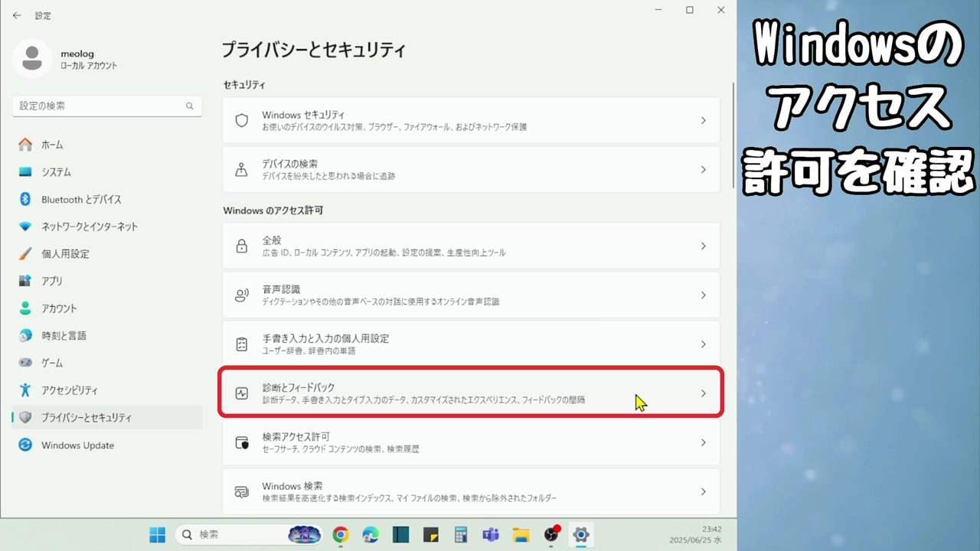Expand the 診断とフィードバック row chevron

(704, 393)
